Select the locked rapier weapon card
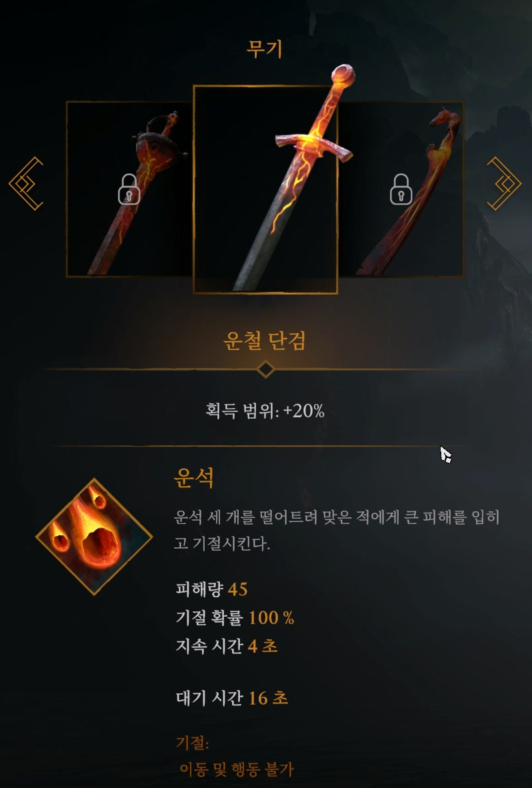Screen dimensions: 532x788 click(129, 189)
